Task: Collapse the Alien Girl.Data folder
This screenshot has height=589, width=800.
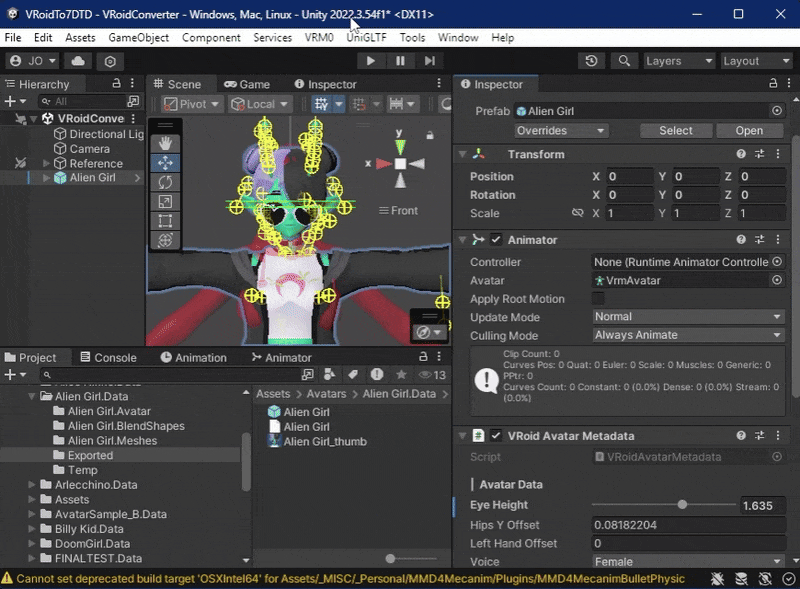Action: 32,396
